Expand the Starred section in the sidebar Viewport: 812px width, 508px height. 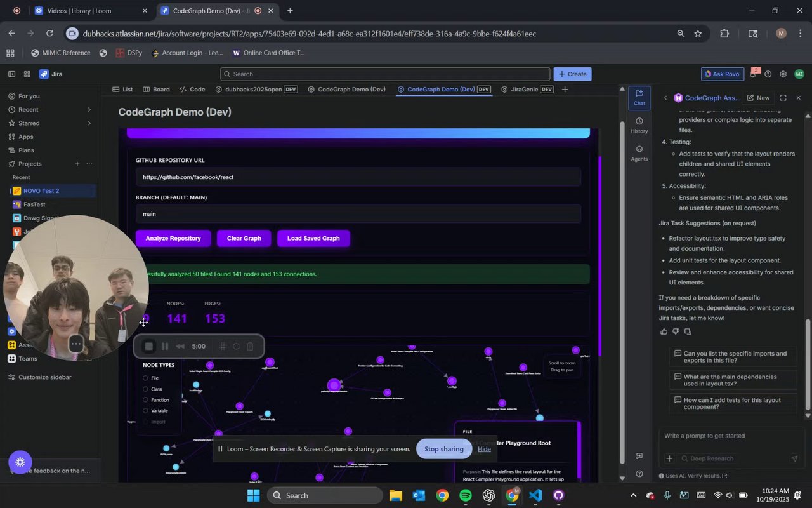pos(89,123)
